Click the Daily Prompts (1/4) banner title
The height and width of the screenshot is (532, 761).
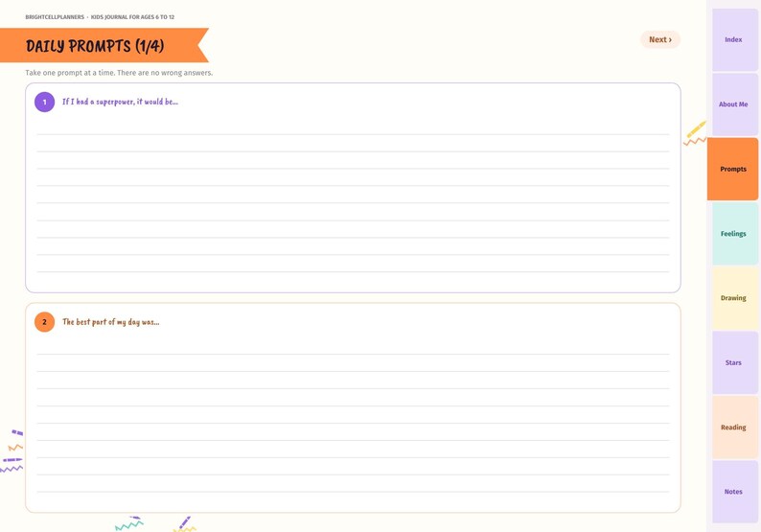point(95,46)
